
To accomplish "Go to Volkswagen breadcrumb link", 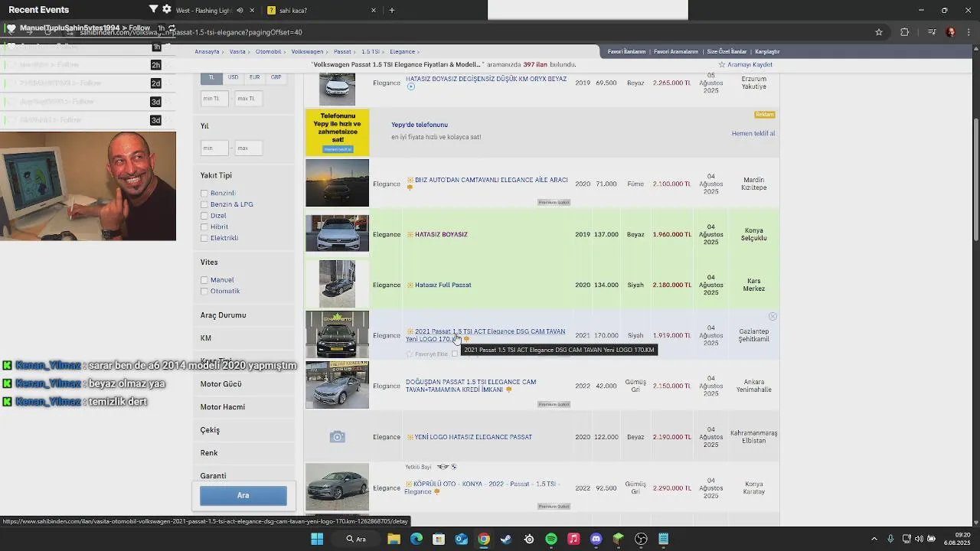I will tap(307, 51).
